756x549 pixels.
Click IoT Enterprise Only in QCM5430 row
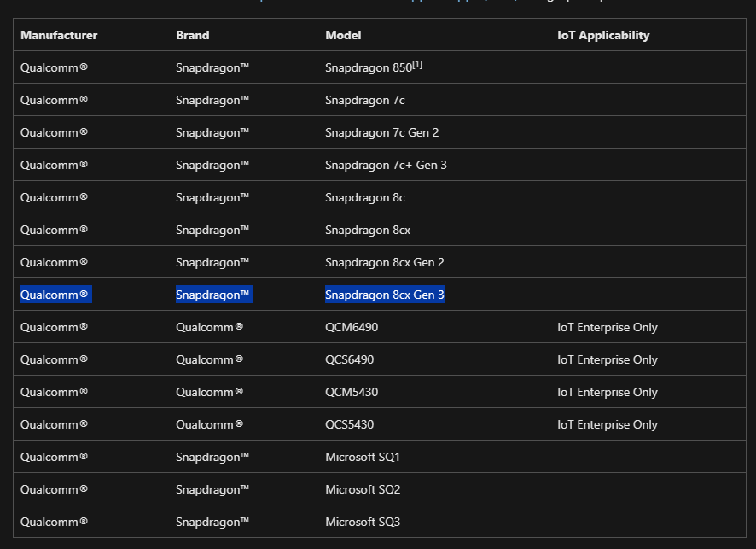pyautogui.click(x=608, y=392)
